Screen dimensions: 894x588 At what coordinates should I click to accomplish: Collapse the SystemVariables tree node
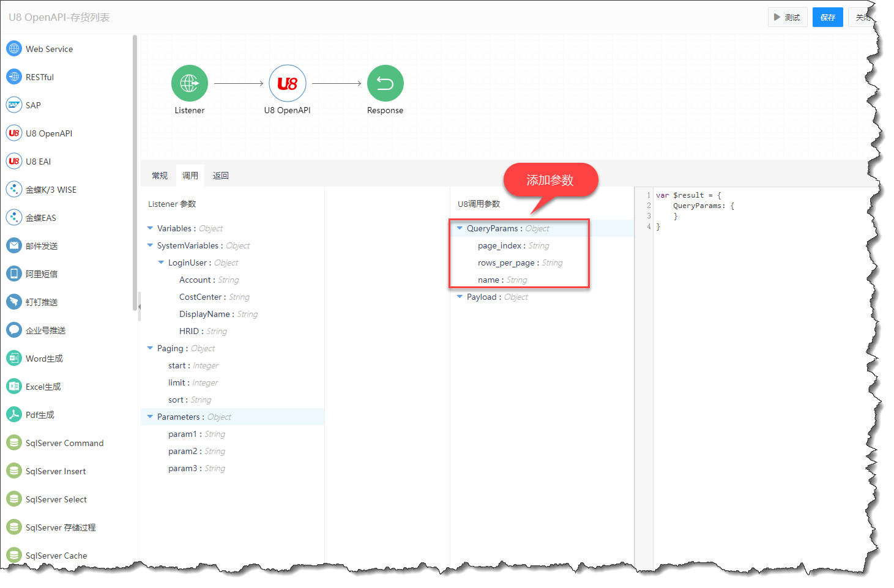tap(150, 245)
